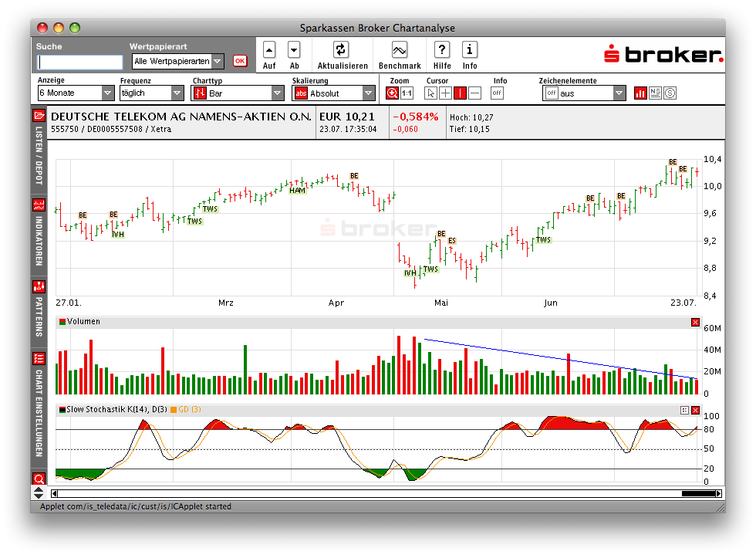The height and width of the screenshot is (555, 756).
Task: Reset zoom with the 1:1 icon
Action: 407,93
